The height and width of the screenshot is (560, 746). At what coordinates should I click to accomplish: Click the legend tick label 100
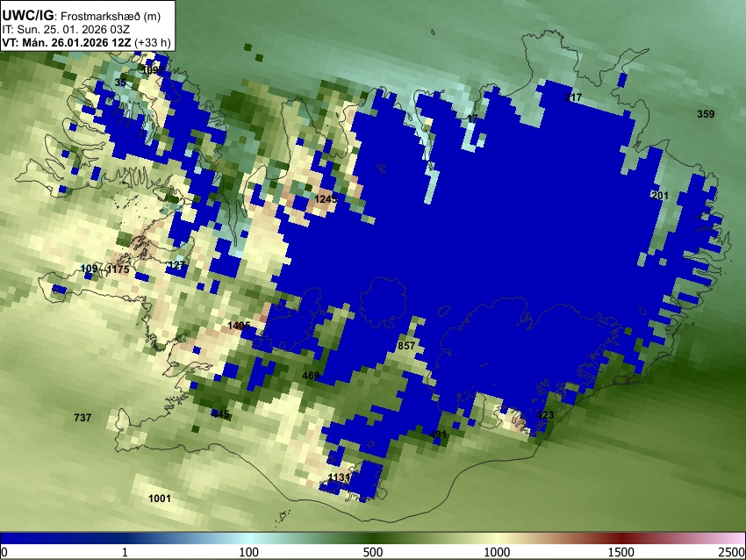[x=249, y=552]
